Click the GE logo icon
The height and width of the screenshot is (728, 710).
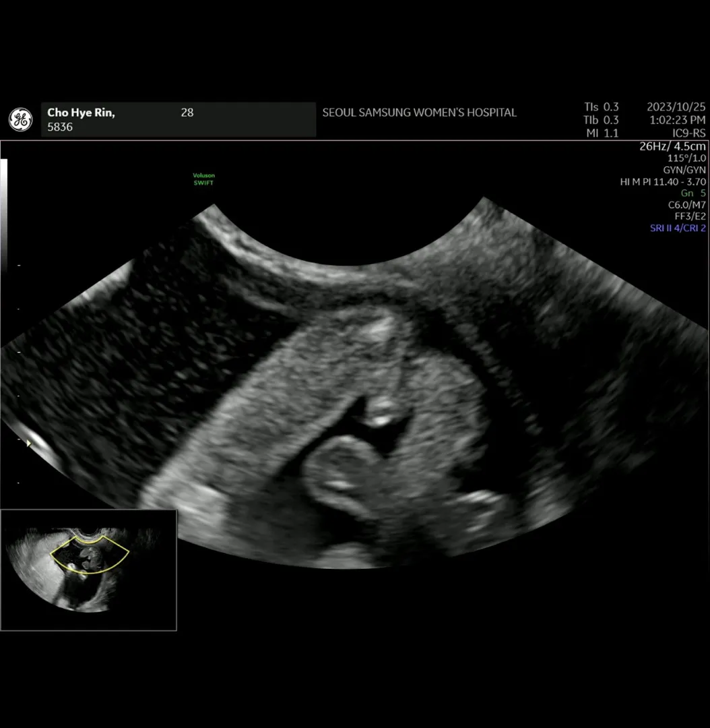tap(20, 119)
